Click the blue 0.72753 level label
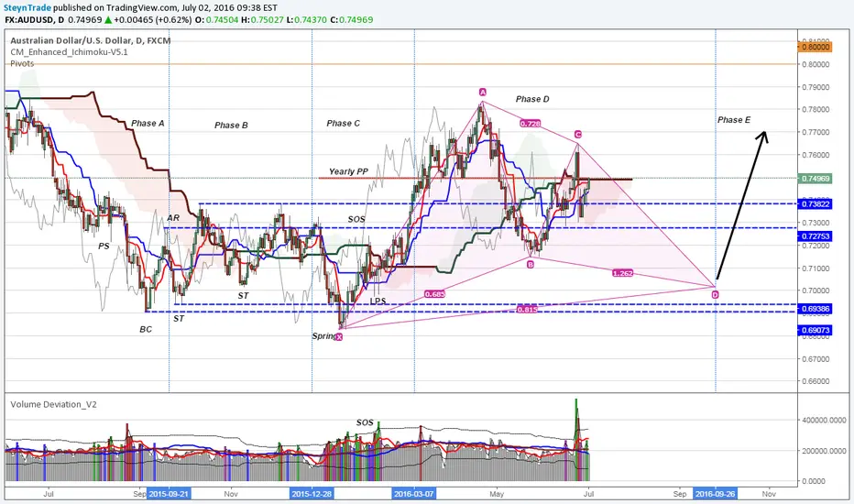 pyautogui.click(x=816, y=236)
